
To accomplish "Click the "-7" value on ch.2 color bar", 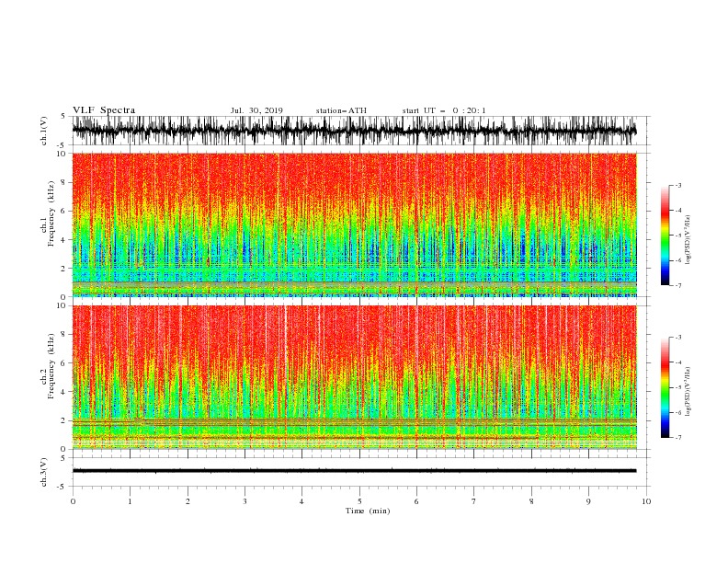I will 678,438.
